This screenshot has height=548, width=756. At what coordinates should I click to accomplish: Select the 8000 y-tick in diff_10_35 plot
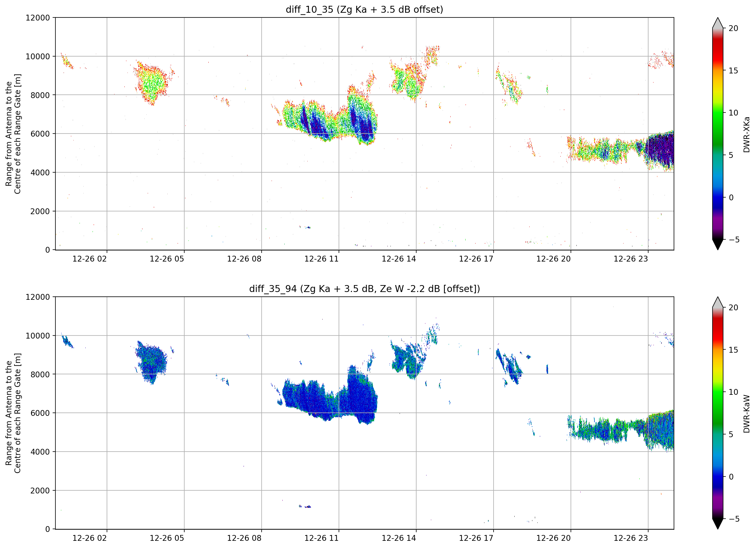coord(40,95)
